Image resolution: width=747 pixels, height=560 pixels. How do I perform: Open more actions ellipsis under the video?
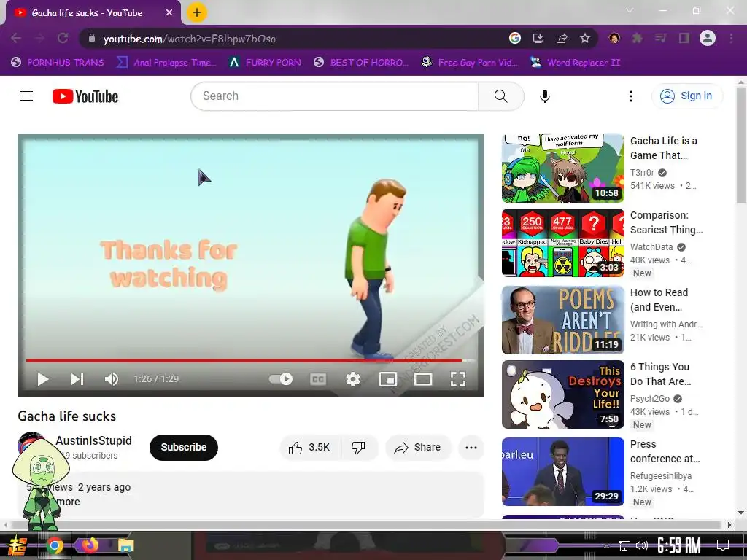471,447
